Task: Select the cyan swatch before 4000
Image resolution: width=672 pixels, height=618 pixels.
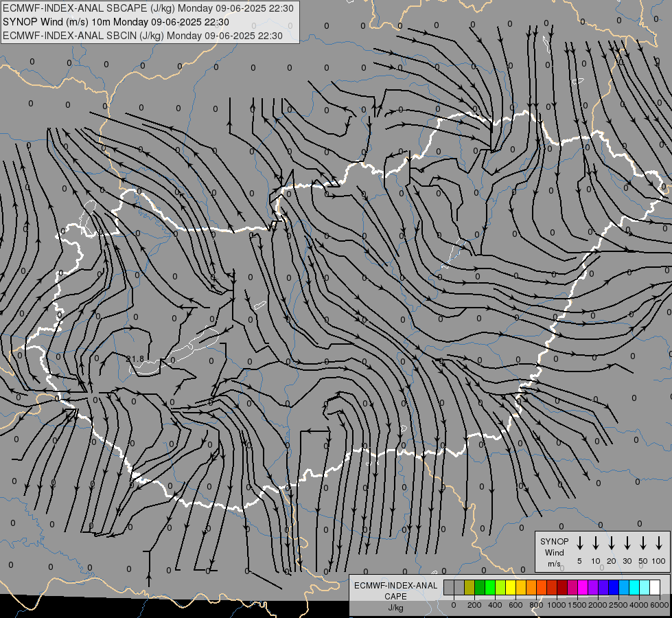Action: point(634,587)
